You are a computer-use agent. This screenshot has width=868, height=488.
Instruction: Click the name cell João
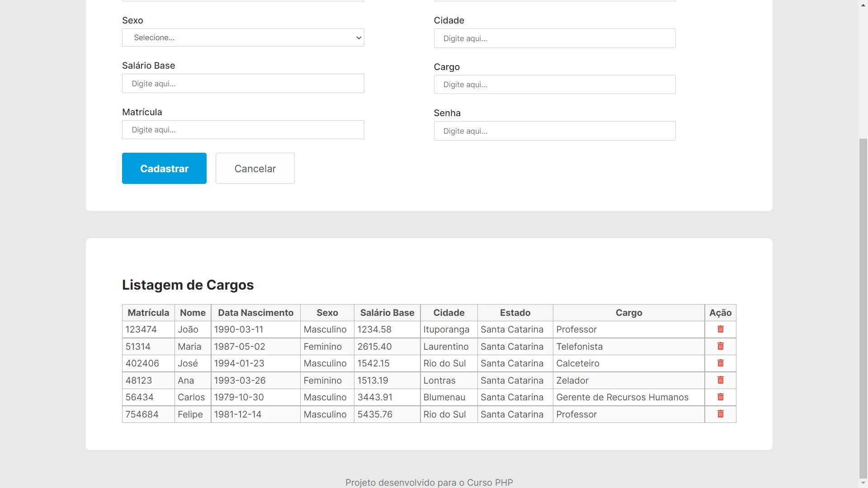[x=193, y=329]
